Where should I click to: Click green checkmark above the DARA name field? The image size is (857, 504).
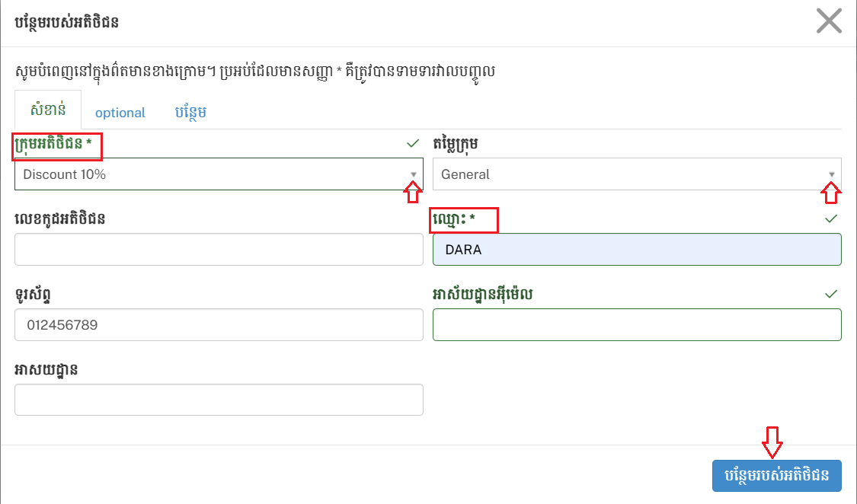(831, 219)
